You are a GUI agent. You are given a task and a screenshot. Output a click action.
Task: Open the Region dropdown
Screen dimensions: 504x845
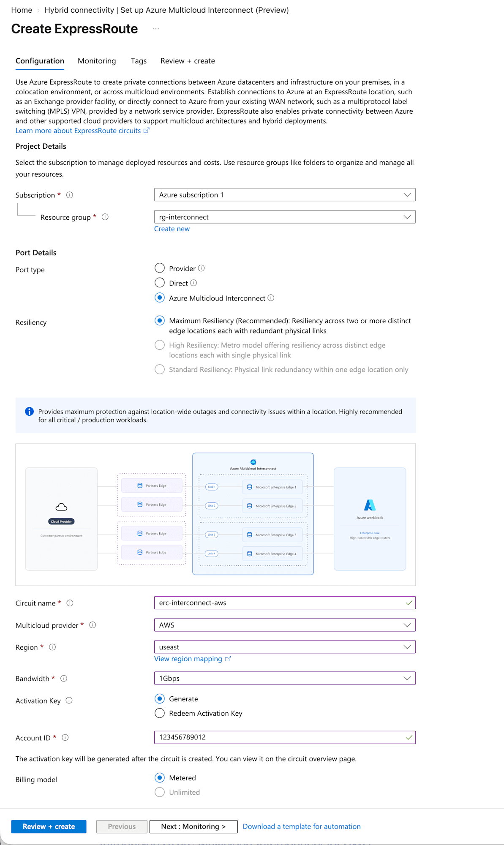[x=285, y=647]
